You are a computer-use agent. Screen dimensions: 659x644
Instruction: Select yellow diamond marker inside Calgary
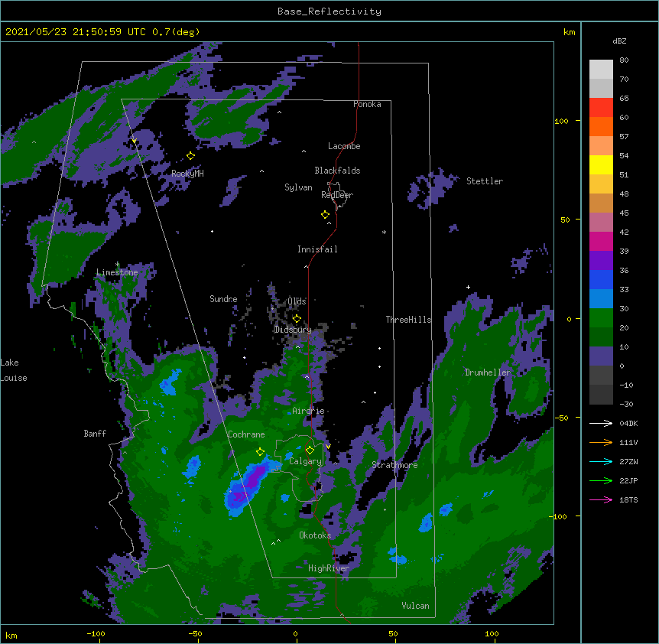(310, 450)
